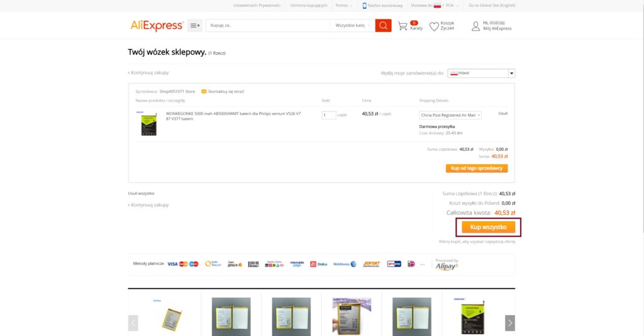Viewport: 644px width, 336px height.
Task: Open the categories hamburger menu icon
Action: [x=195, y=26]
